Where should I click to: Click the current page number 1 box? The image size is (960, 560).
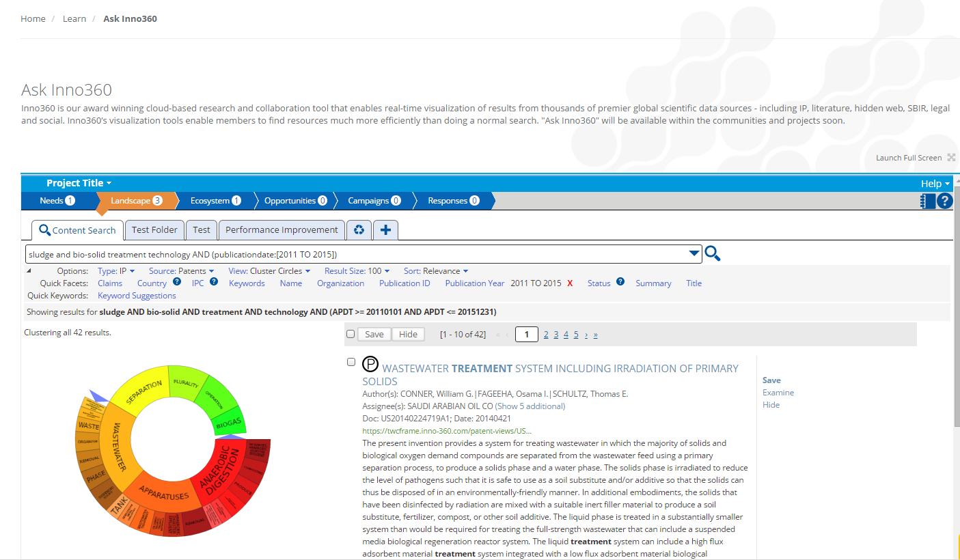coord(526,335)
